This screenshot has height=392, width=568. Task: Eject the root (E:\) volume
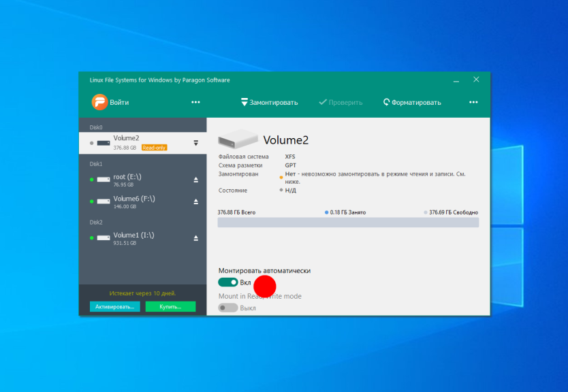click(195, 180)
